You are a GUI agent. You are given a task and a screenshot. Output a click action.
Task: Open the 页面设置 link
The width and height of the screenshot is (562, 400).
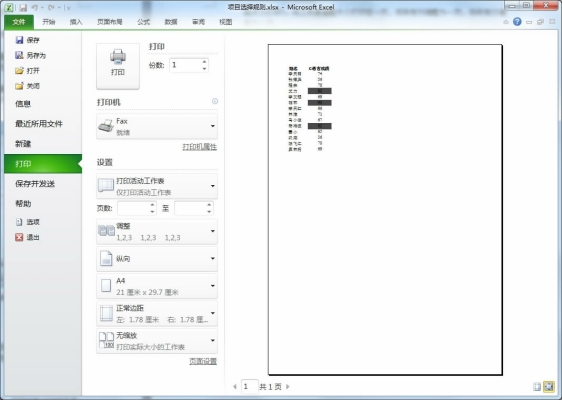click(203, 361)
